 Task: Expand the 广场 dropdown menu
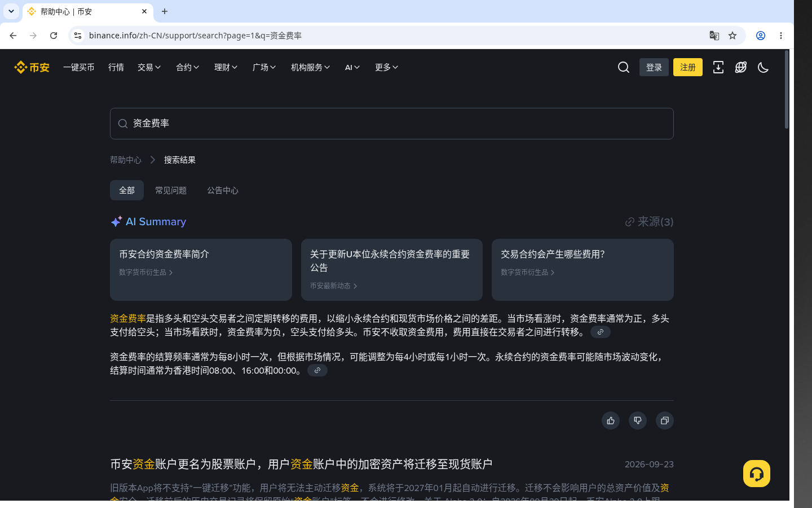pos(264,67)
